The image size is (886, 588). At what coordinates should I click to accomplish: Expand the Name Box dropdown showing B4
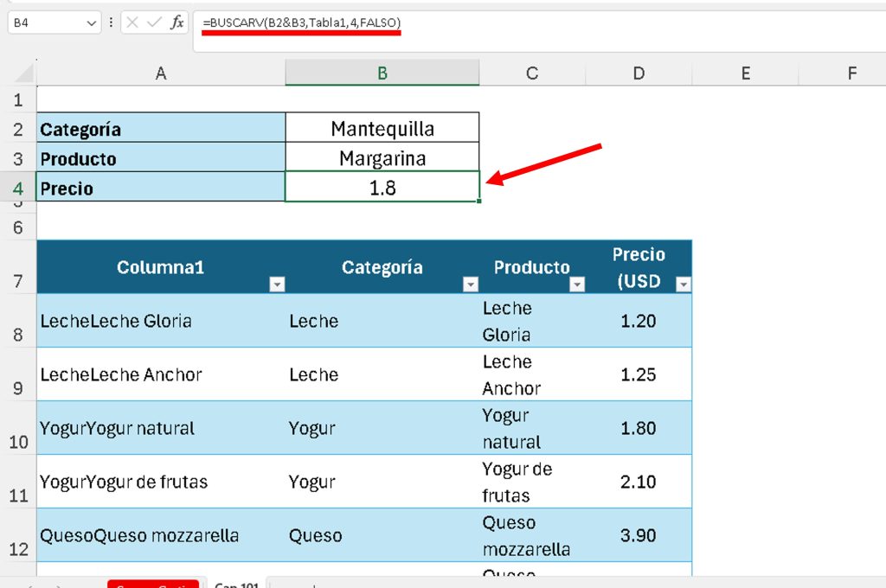[x=91, y=23]
